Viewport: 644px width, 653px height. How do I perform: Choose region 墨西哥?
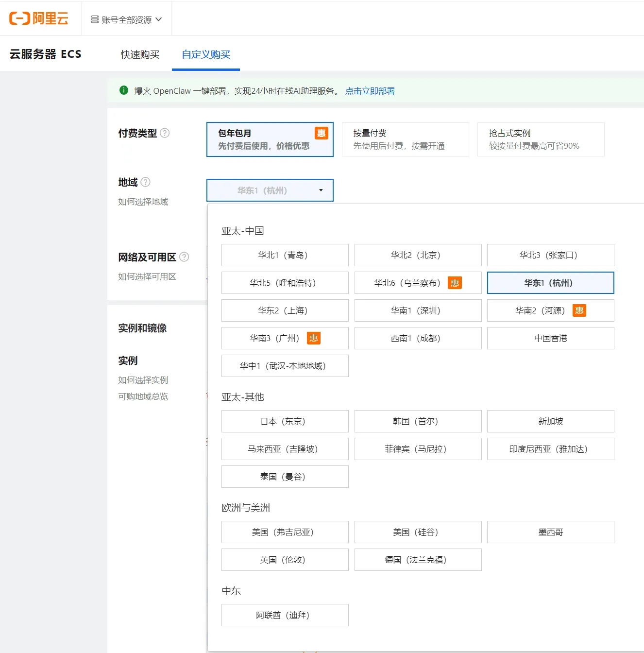(x=551, y=532)
